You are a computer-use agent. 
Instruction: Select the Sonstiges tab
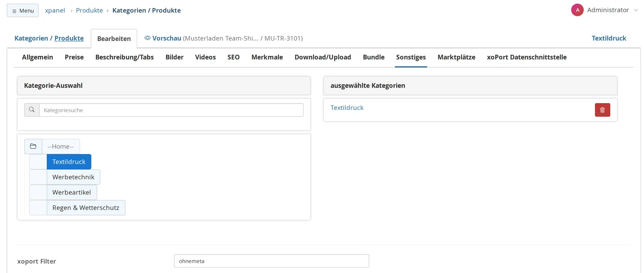(411, 57)
